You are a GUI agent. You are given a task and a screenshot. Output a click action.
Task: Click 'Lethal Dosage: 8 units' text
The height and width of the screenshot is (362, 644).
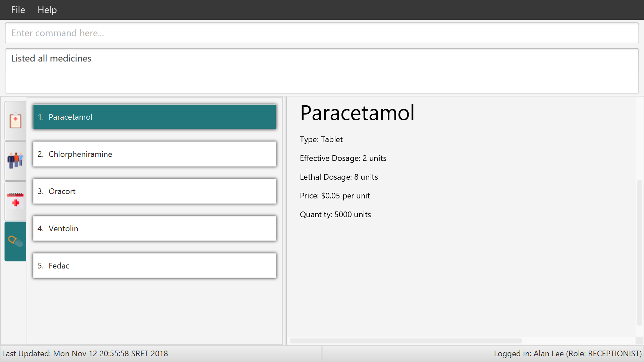(x=339, y=177)
